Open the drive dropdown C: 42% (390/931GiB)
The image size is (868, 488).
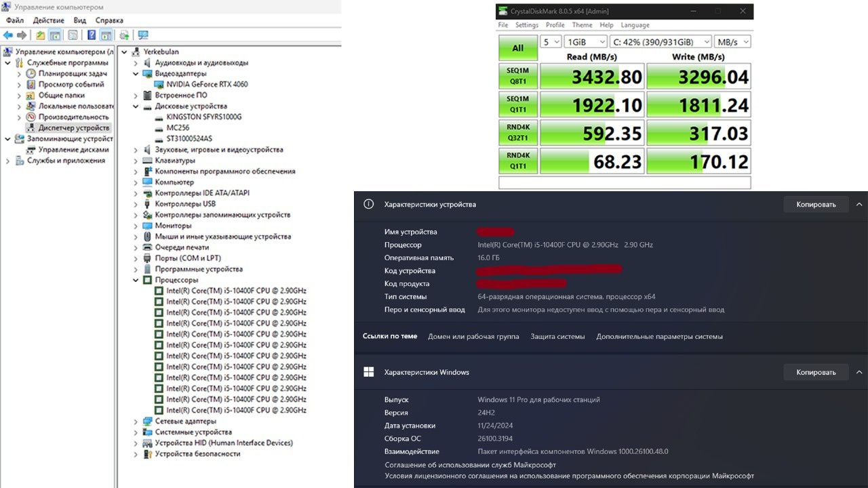pyautogui.click(x=661, y=42)
